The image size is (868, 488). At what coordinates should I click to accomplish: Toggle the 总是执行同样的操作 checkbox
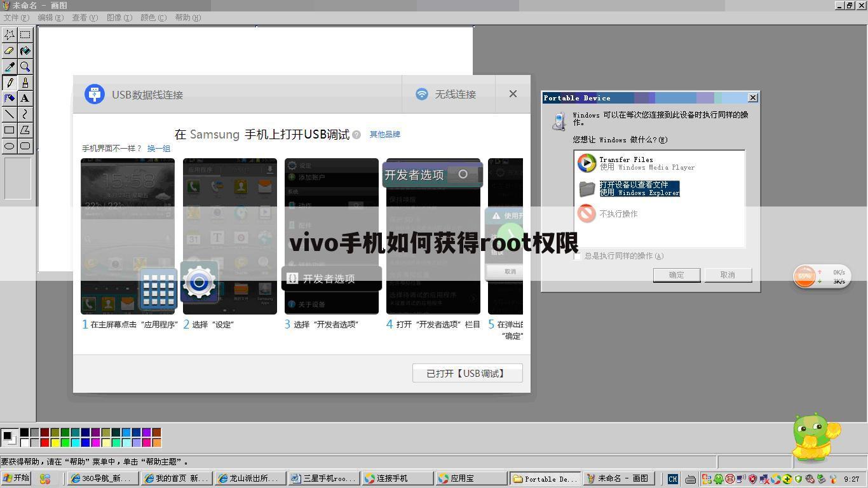pos(578,255)
